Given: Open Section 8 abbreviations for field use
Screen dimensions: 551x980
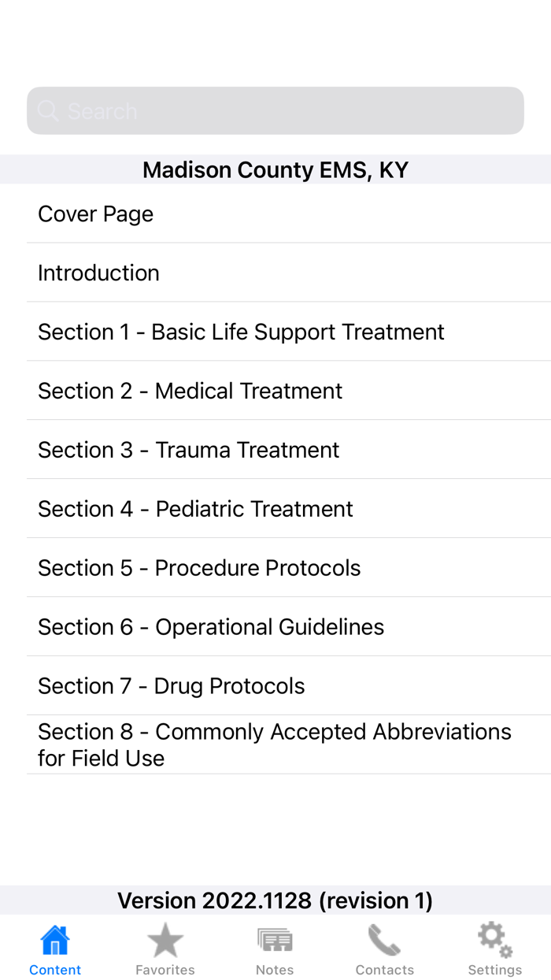Looking at the screenshot, I should (275, 744).
